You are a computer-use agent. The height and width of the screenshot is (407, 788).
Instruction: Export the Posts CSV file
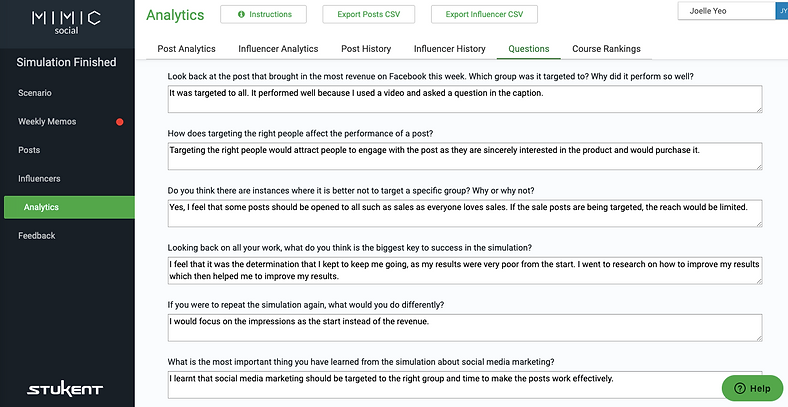coord(368,14)
